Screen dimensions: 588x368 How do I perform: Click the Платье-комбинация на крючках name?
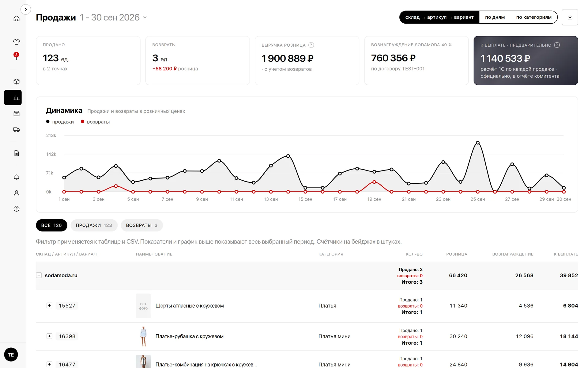point(206,365)
